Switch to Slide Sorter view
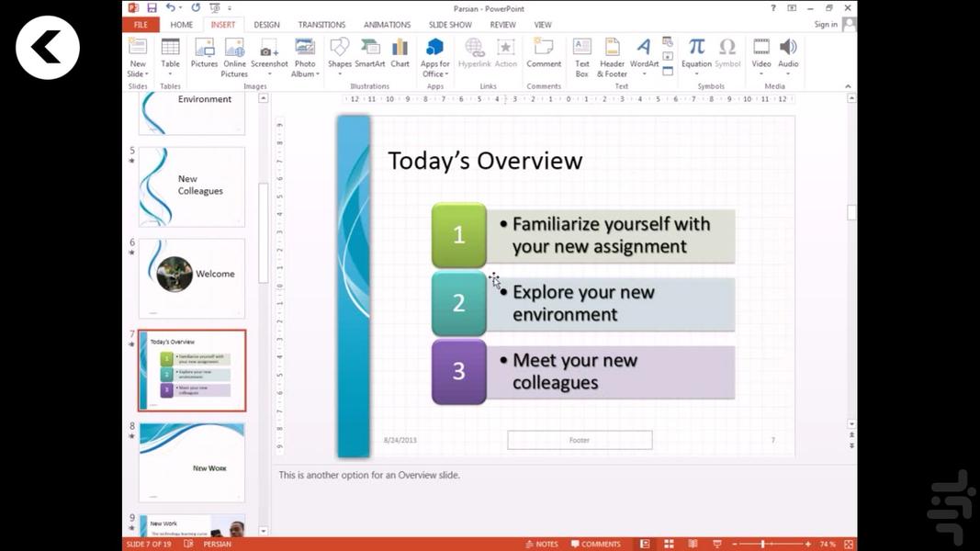980x551 pixels. click(669, 544)
